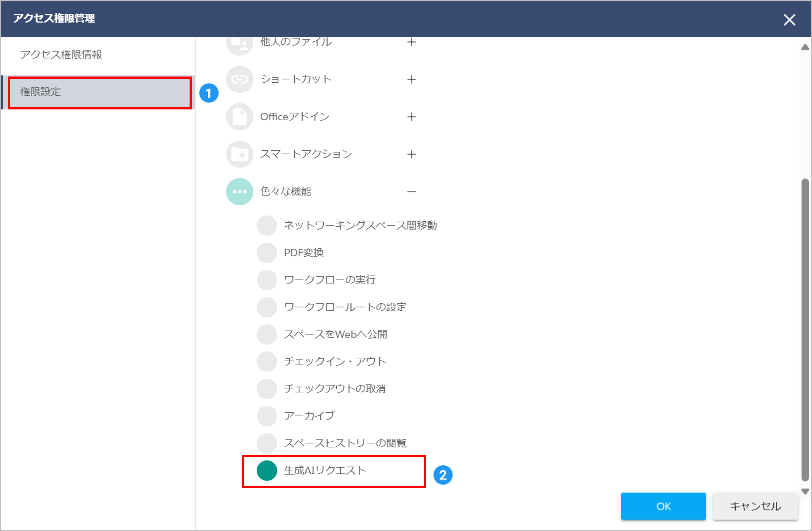Click the vertical scrollbar thumb
Image resolution: width=812 pixels, height=531 pixels.
click(805, 330)
